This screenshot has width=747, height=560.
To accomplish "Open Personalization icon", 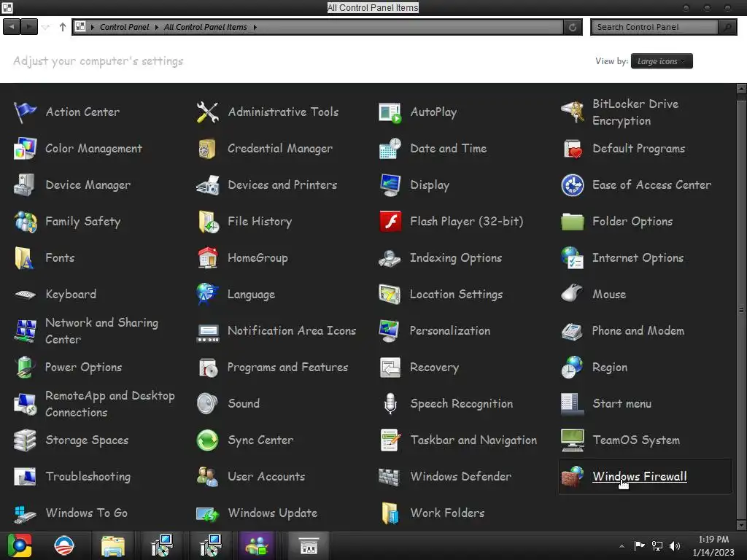I will point(390,331).
